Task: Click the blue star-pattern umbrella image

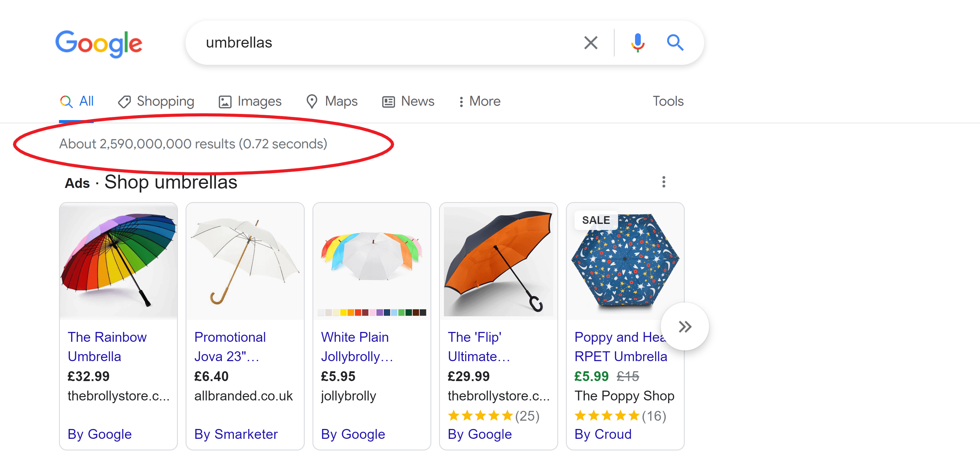Action: point(625,261)
